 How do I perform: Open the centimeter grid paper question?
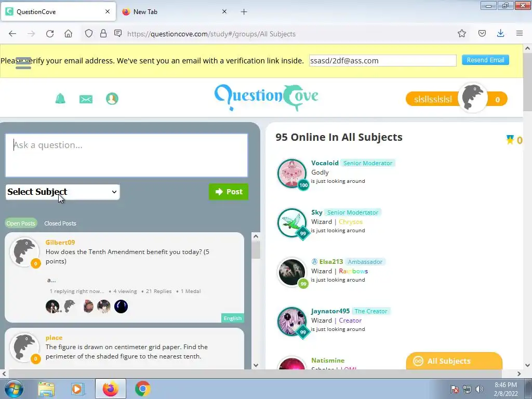coord(127,352)
